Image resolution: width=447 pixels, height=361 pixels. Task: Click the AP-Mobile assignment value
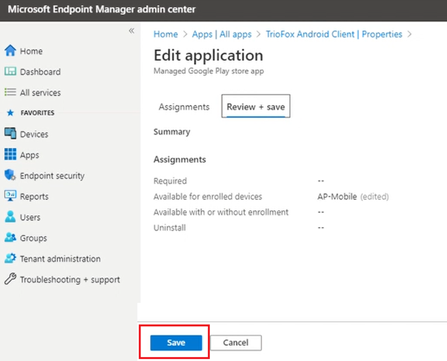pos(337,197)
